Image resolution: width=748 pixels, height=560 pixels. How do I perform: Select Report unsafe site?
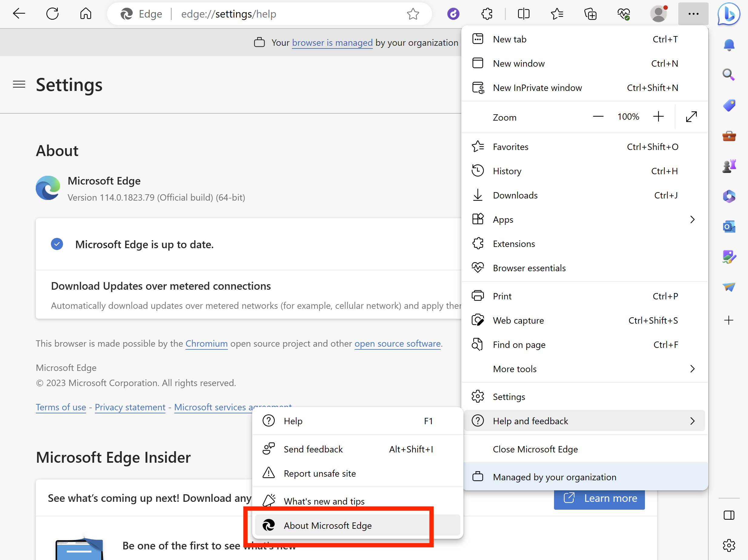tap(357, 473)
